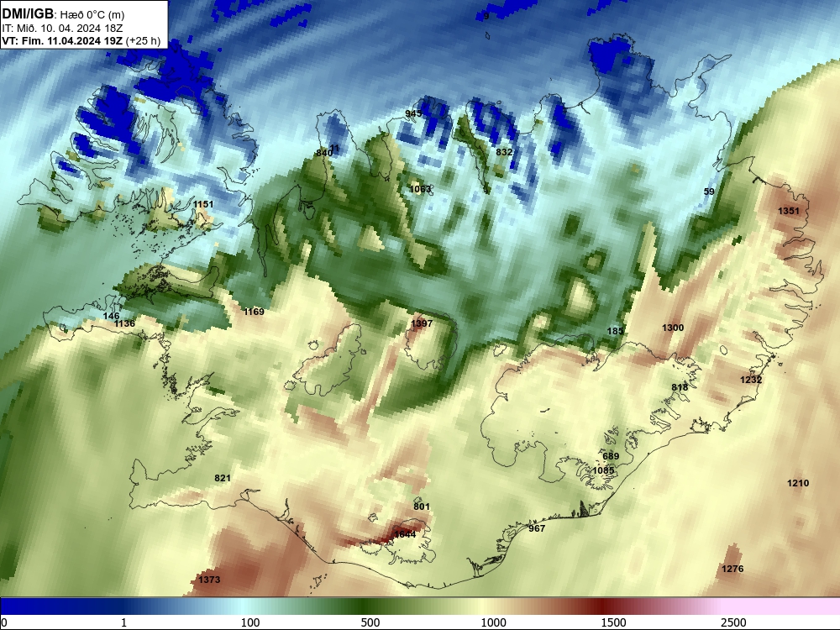
Task: Click the 500 tick label on color scale
Action: (x=370, y=622)
